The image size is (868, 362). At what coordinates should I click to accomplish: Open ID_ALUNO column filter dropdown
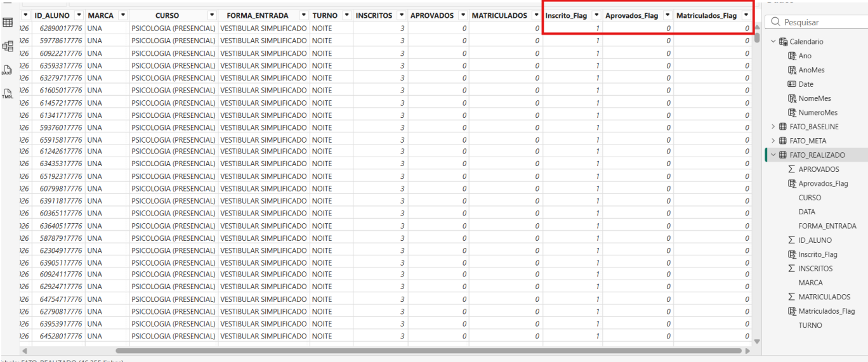coord(79,15)
